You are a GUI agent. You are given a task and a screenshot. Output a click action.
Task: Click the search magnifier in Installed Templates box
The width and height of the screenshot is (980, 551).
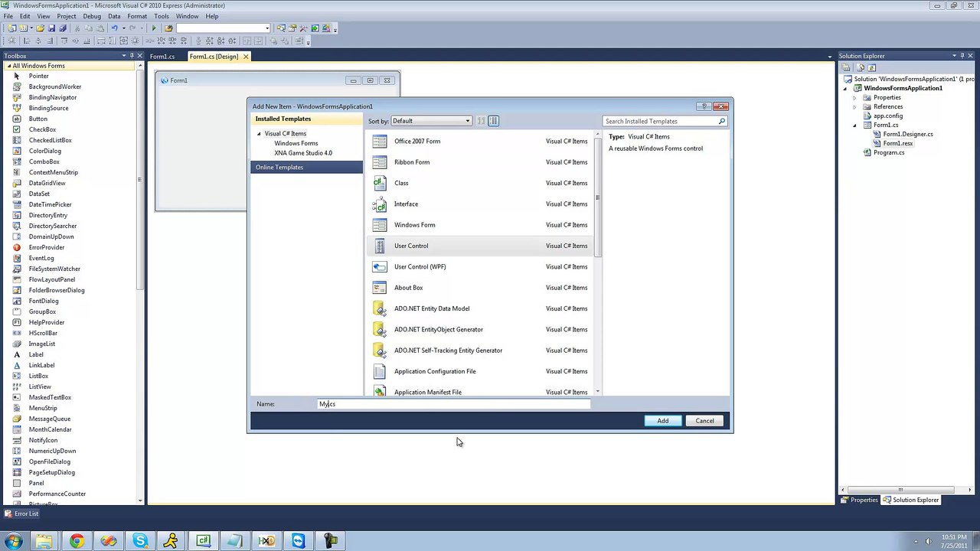coord(721,121)
